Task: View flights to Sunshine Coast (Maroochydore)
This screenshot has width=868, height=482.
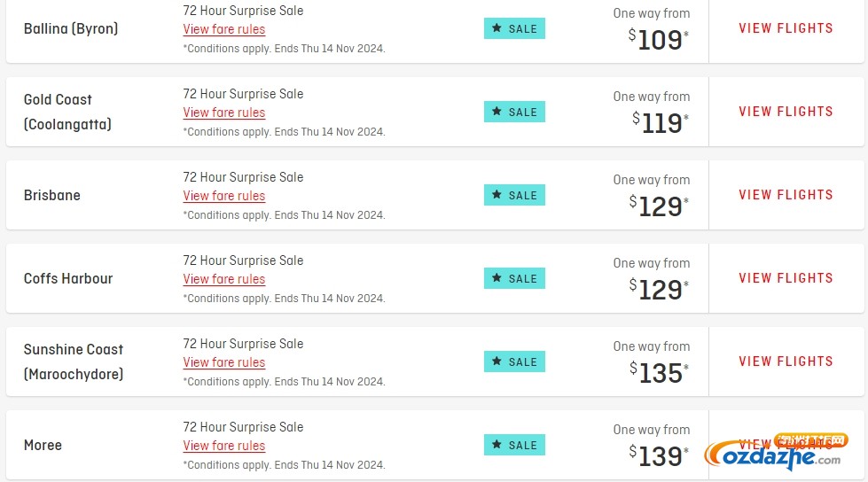Action: [x=786, y=361]
